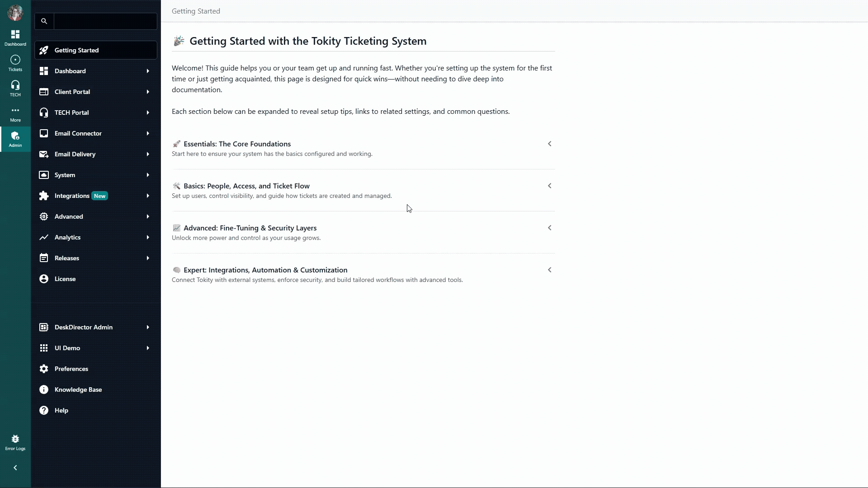The image size is (868, 488).
Task: Click the search magnifier icon
Action: (x=44, y=21)
